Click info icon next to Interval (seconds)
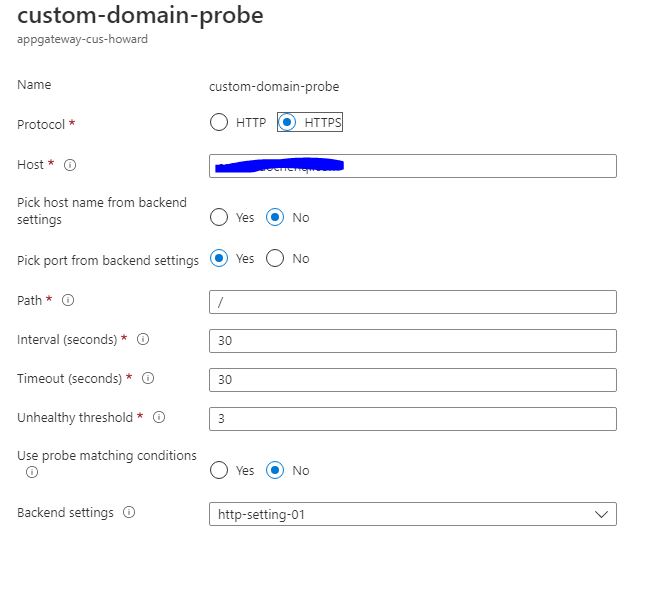 click(143, 340)
